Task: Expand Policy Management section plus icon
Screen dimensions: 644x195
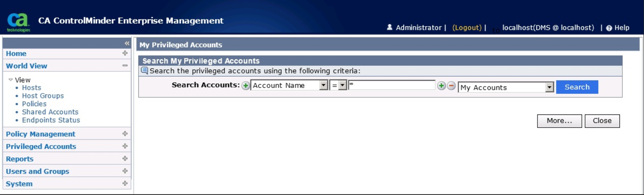Action: coord(125,134)
